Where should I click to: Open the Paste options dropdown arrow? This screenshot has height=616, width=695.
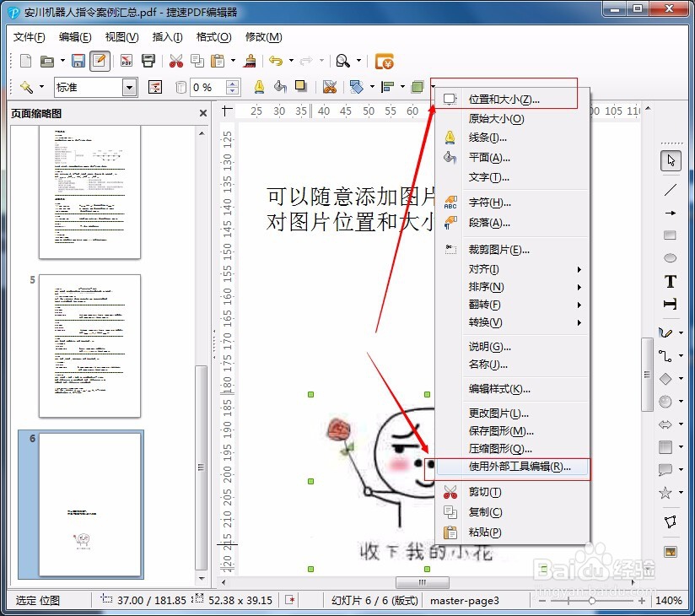point(233,60)
